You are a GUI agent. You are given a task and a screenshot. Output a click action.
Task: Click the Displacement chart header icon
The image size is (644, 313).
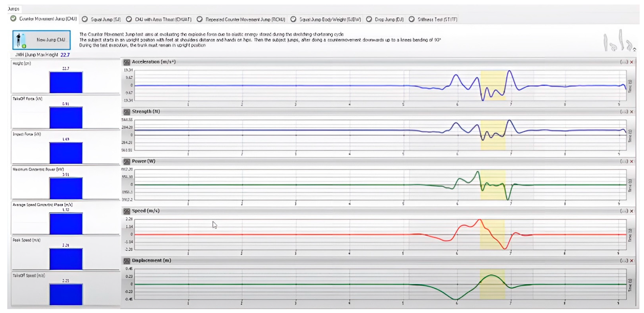127,261
